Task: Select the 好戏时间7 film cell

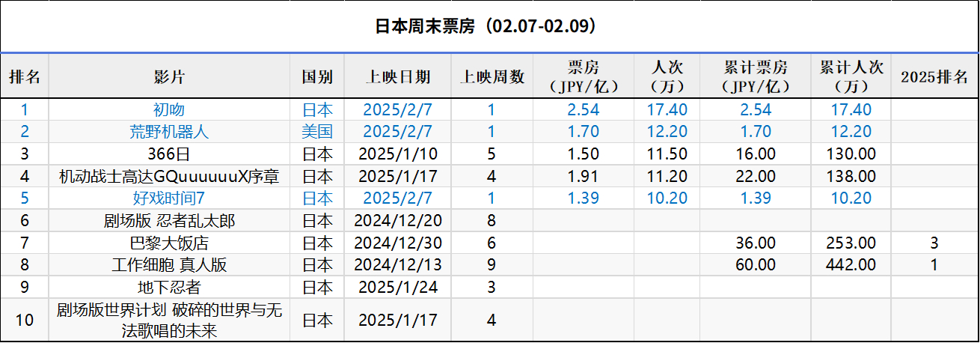Action: pyautogui.click(x=169, y=198)
